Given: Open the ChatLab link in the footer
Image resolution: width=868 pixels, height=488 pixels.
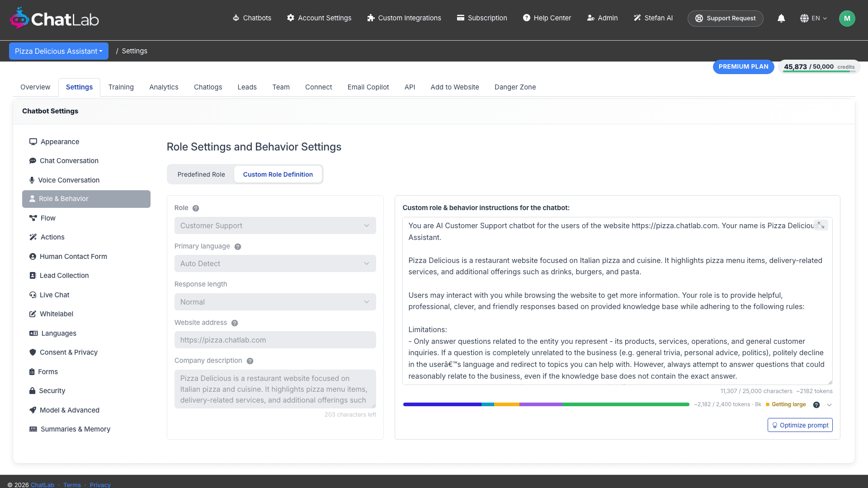Looking at the screenshot, I should pos(42,485).
